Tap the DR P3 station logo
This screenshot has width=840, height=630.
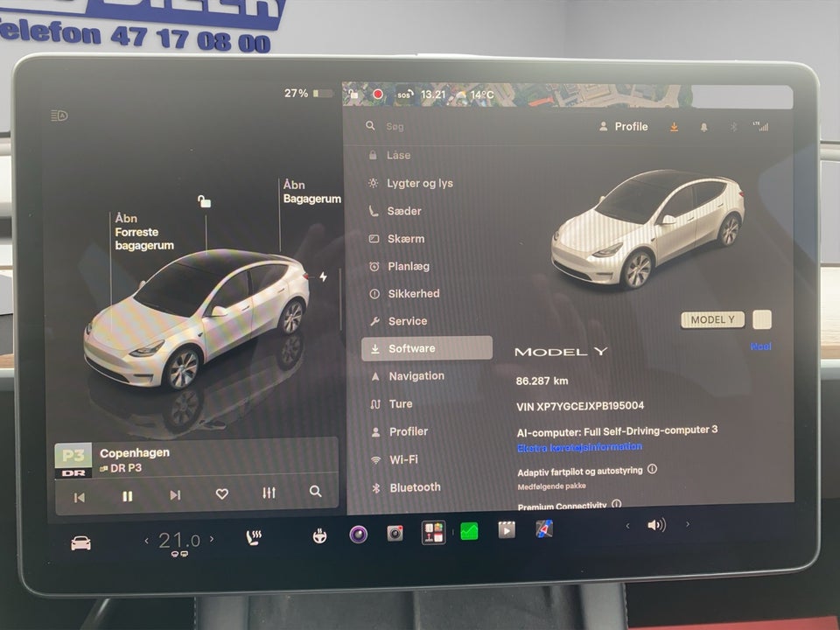point(73,460)
